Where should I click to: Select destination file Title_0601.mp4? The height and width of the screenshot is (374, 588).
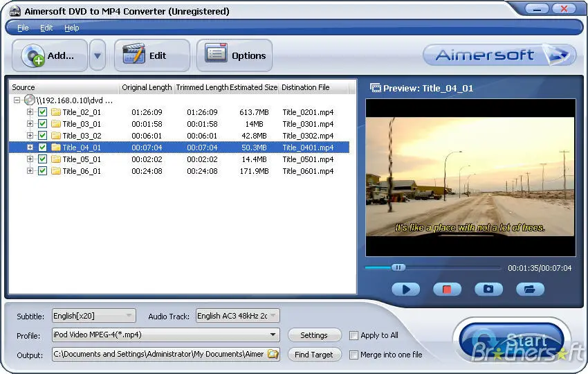[x=308, y=171]
